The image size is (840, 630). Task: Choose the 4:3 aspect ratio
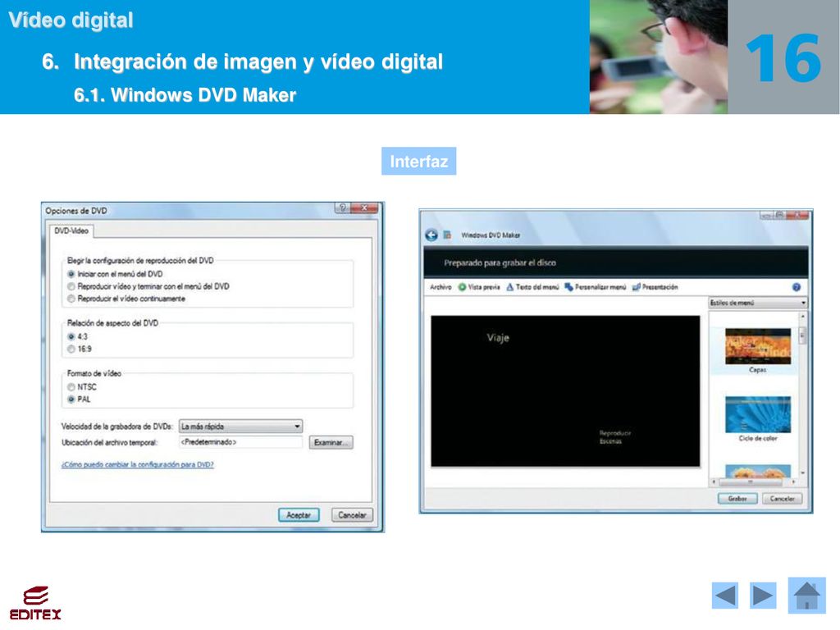click(77, 336)
